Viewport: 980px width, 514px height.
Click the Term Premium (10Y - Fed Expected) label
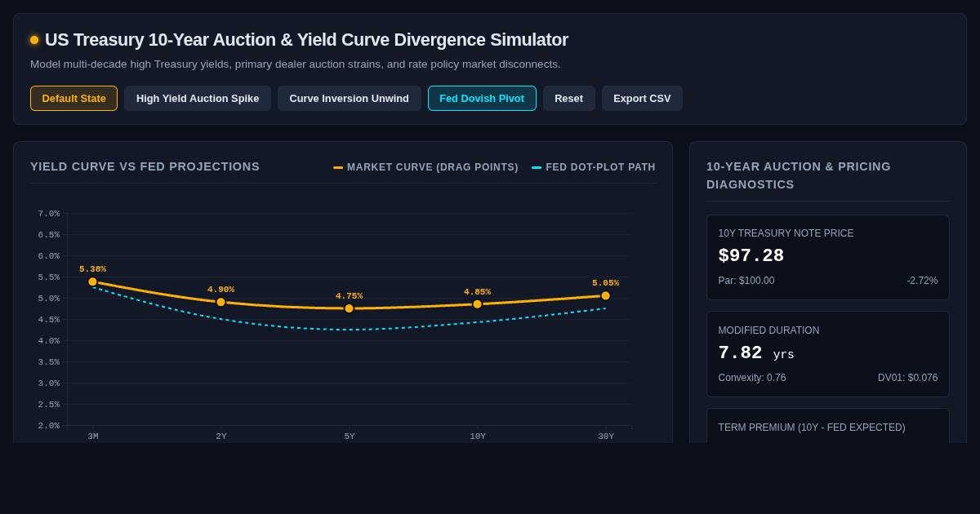pyautogui.click(x=812, y=428)
